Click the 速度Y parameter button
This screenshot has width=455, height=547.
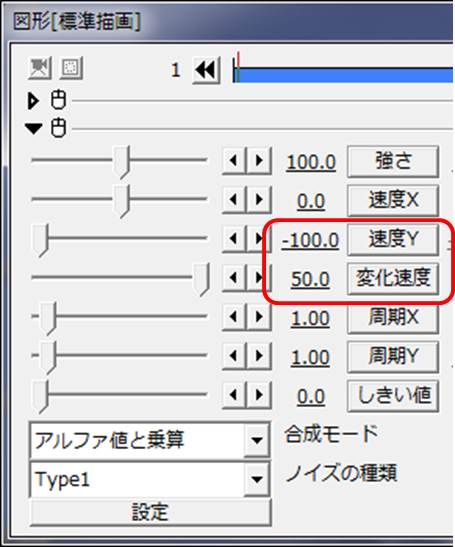(393, 239)
